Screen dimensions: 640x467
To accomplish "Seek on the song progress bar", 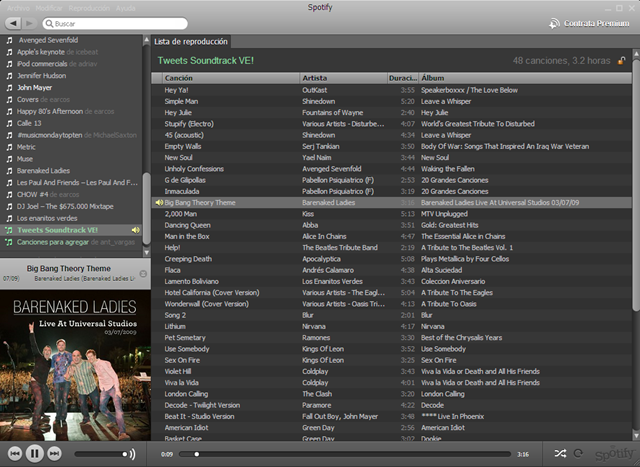I will (345, 454).
